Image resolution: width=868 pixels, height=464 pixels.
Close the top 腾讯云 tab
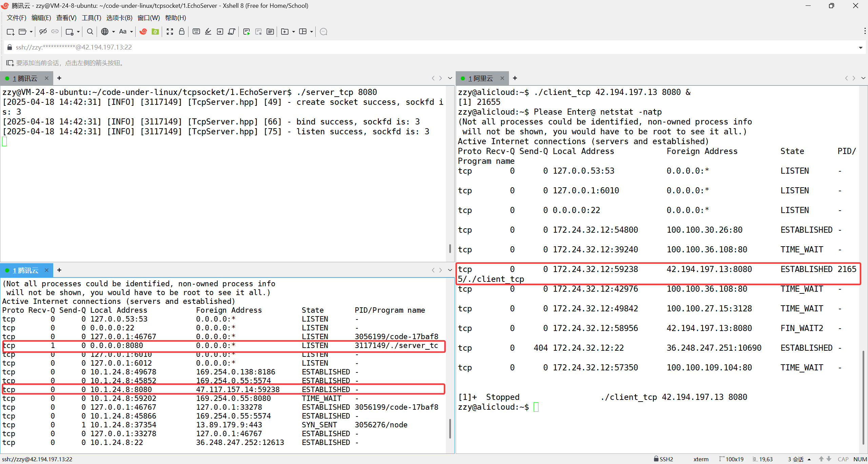46,78
